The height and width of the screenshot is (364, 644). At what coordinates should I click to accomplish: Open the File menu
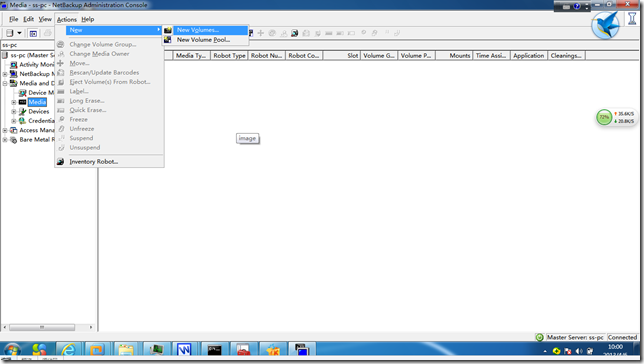14,19
